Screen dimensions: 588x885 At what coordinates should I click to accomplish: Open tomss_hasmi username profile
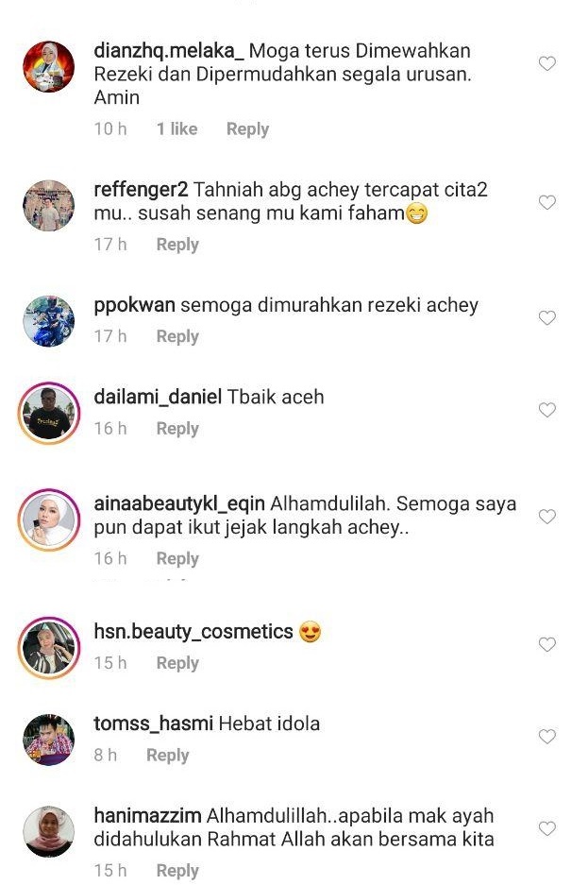coord(153,723)
